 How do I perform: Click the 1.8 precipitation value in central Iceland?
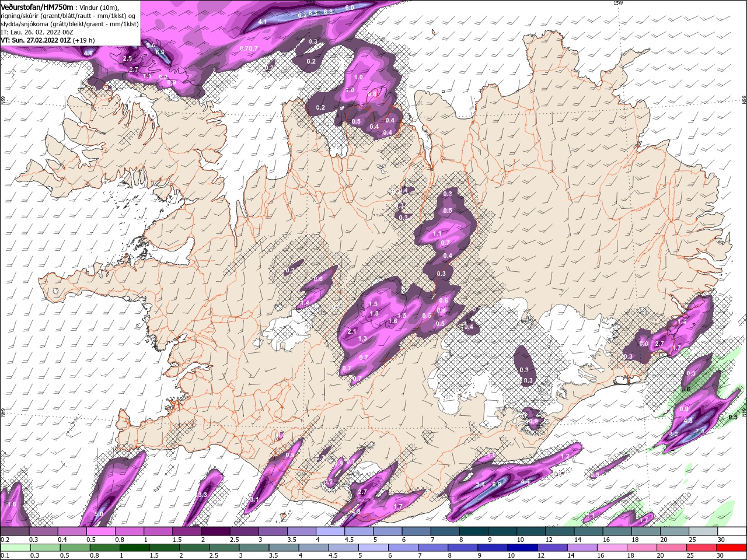coord(374,313)
